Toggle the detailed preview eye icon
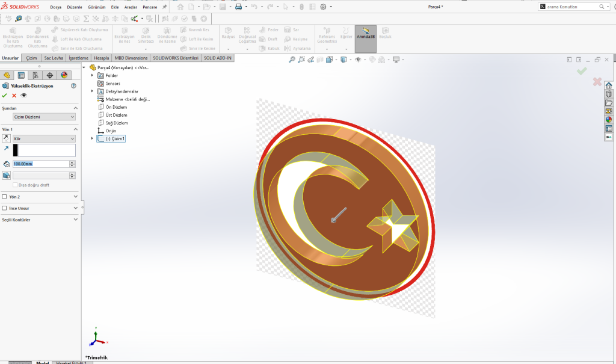This screenshot has width=616, height=364. (24, 95)
